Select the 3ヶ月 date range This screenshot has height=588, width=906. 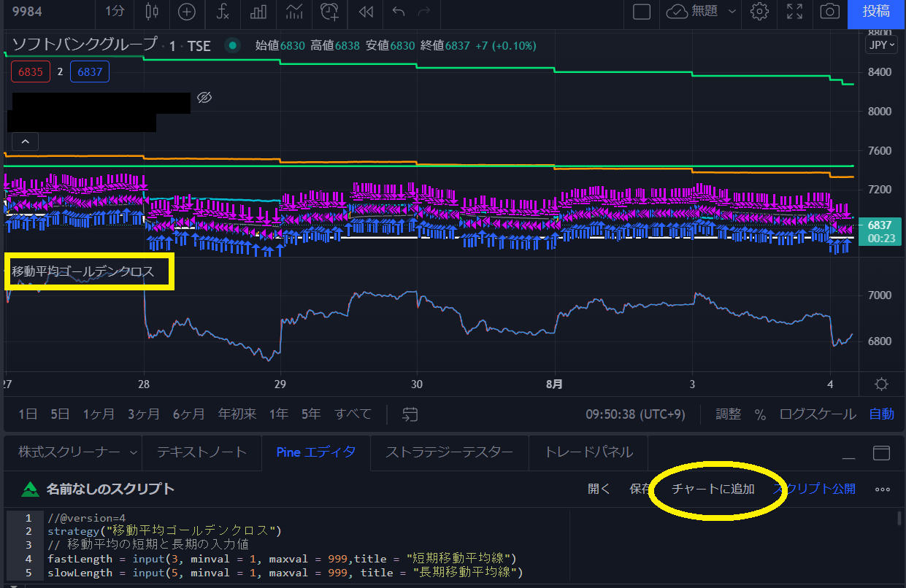[143, 414]
